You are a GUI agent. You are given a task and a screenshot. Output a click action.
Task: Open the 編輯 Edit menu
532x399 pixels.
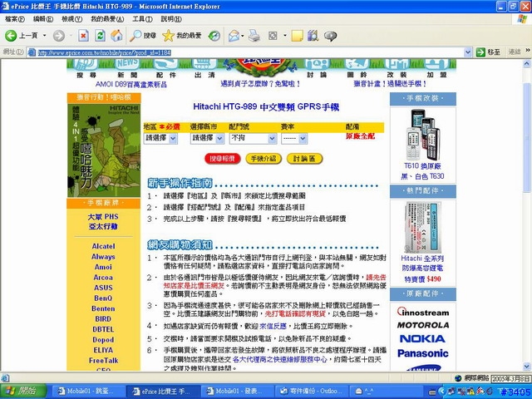tap(43, 19)
